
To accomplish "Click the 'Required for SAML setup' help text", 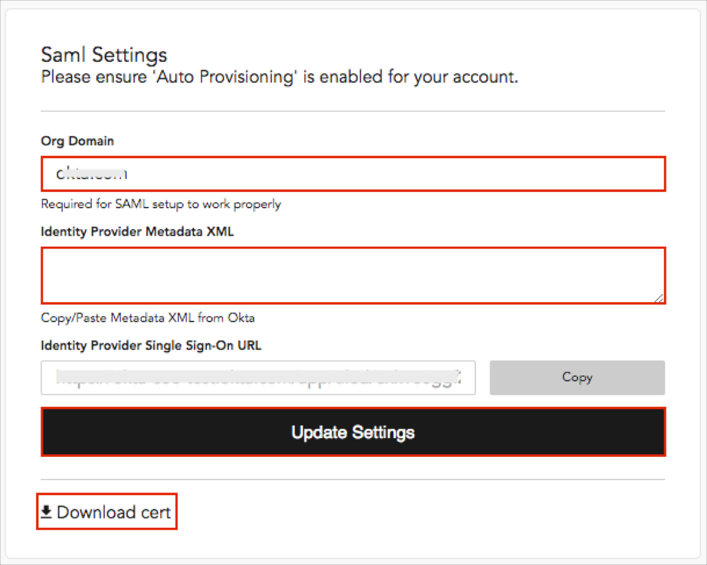I will click(160, 204).
